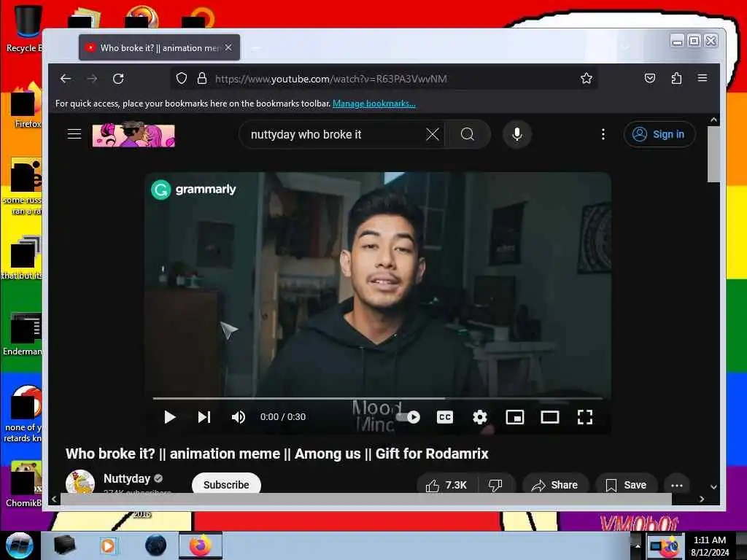Switch to theater mode

pos(550,417)
